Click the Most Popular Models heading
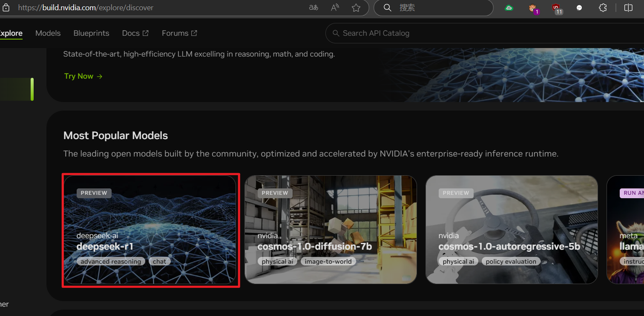The height and width of the screenshot is (316, 644). (x=115, y=136)
